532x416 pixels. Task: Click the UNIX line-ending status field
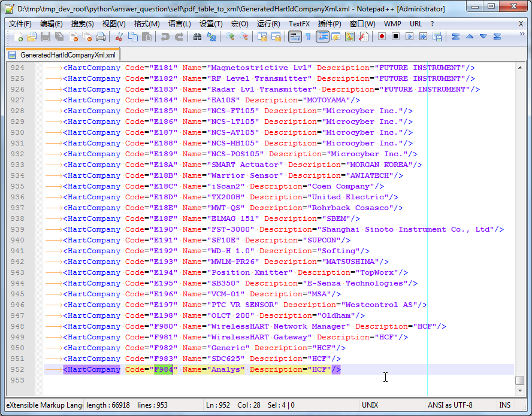[370, 405]
